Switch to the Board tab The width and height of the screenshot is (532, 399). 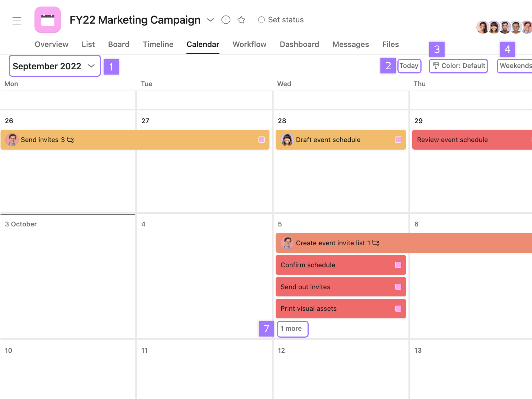coord(119,44)
